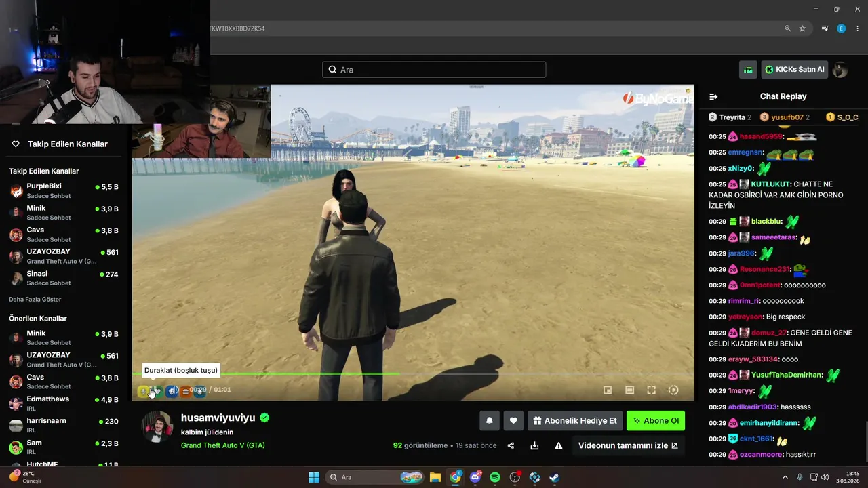The height and width of the screenshot is (488, 868).
Task: Open Spotify from the taskbar
Action: (x=495, y=477)
